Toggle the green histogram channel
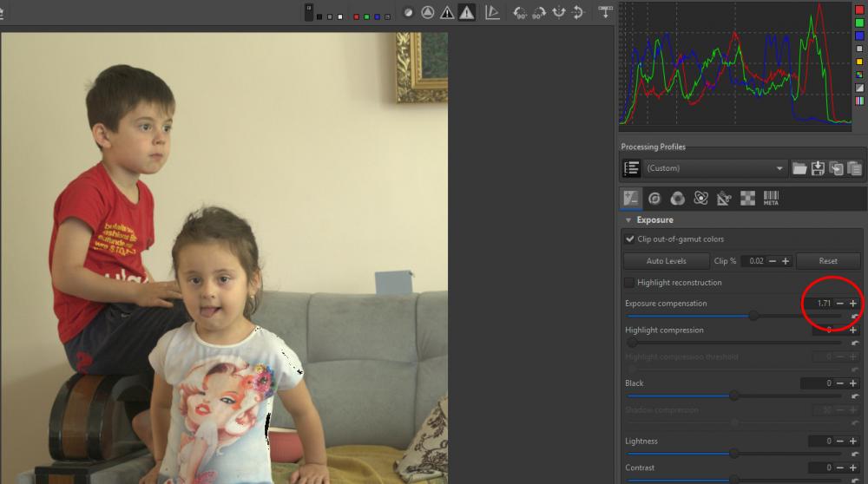This screenshot has height=484, width=868. [859, 23]
